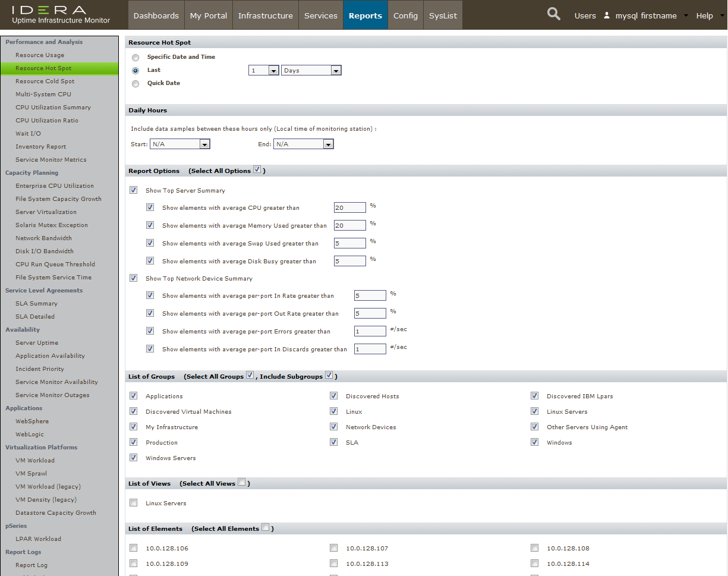The image size is (728, 576).
Task: Uncheck the Discovered Hosts group
Action: coord(333,396)
